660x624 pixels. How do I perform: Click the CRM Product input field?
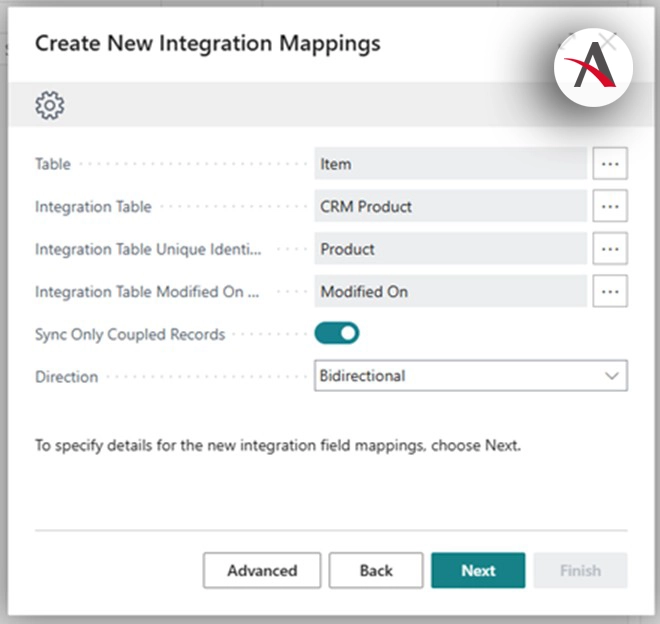[x=450, y=207]
